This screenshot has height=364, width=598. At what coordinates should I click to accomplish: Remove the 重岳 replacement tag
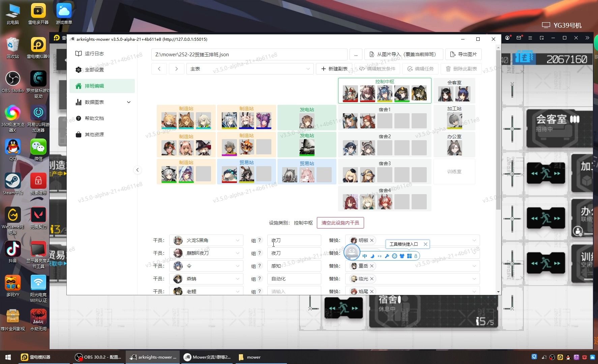point(372,266)
